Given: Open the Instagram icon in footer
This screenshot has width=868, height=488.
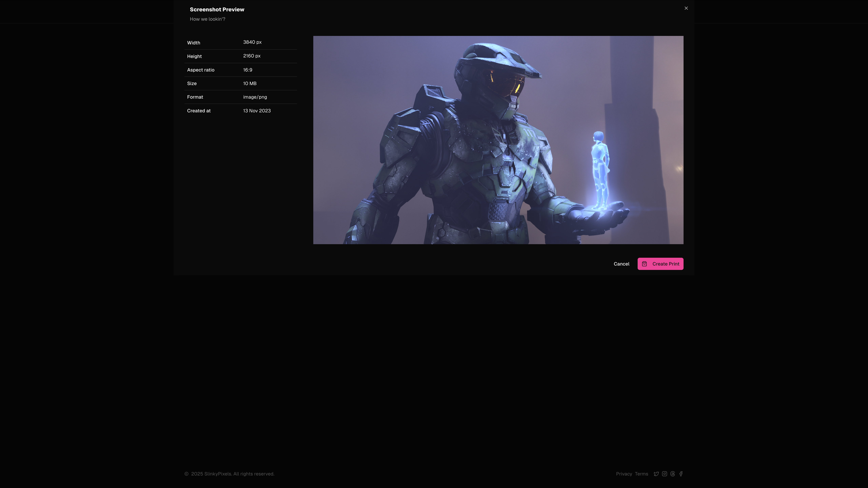Looking at the screenshot, I should [x=664, y=474].
